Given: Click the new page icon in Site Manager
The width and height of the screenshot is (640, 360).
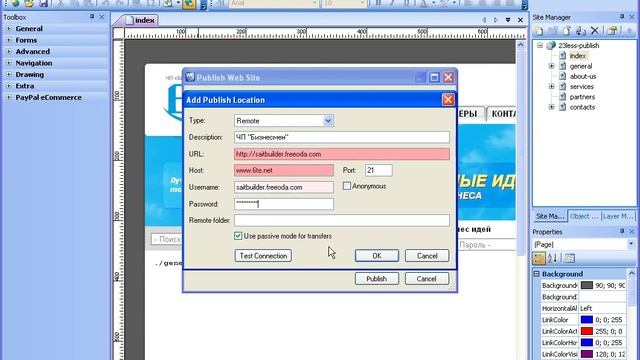Looking at the screenshot, I should click(539, 31).
